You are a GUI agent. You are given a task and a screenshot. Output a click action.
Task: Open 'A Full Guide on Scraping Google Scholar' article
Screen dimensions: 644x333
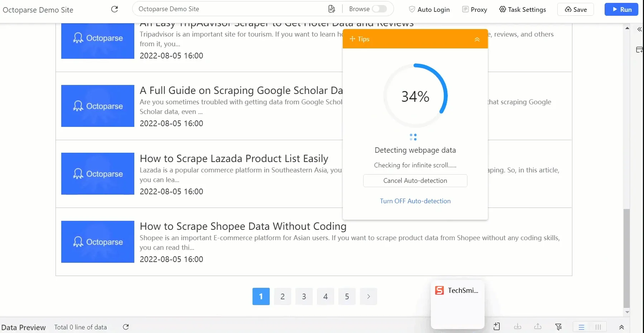pos(241,90)
